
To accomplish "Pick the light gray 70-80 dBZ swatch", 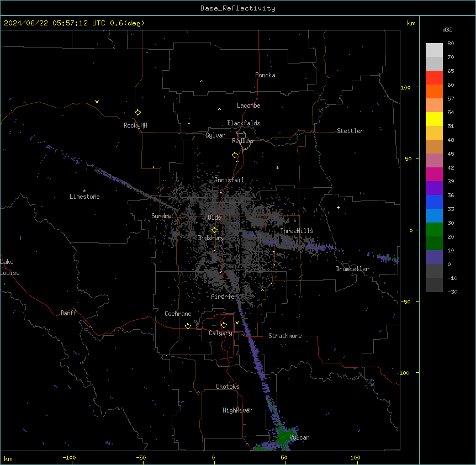I will tap(434, 50).
